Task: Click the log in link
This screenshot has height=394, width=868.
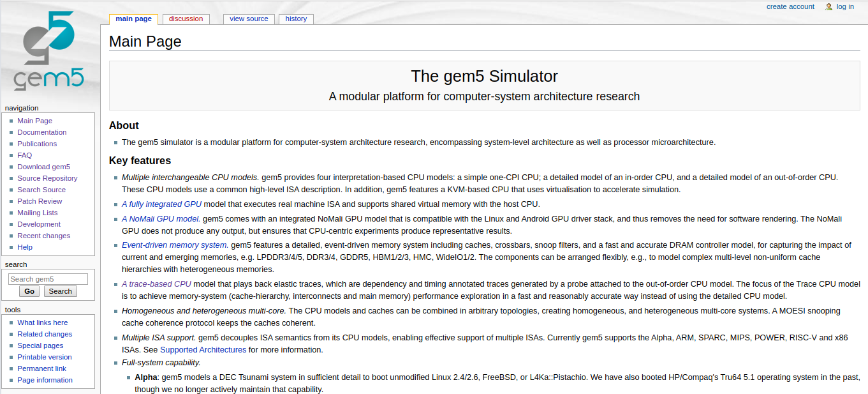Action: (x=846, y=6)
